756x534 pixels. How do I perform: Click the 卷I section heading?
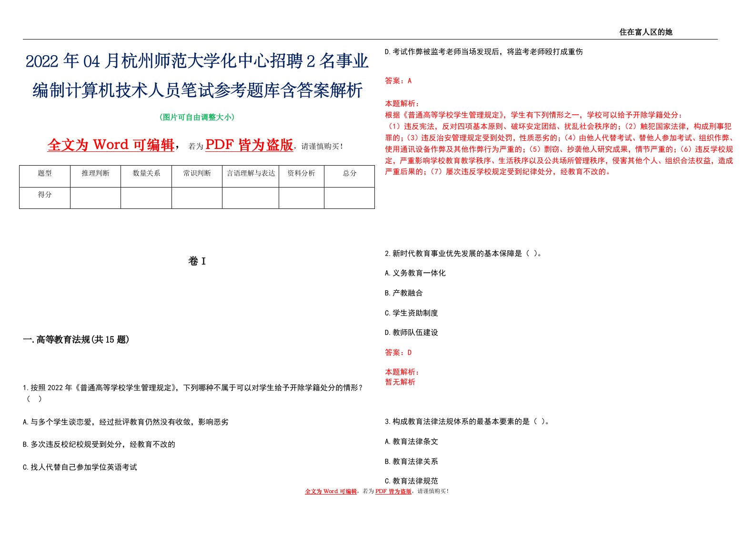click(197, 261)
